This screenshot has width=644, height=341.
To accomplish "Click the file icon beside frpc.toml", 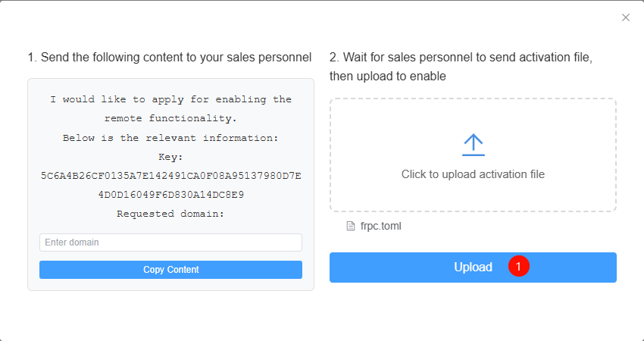I will [351, 226].
